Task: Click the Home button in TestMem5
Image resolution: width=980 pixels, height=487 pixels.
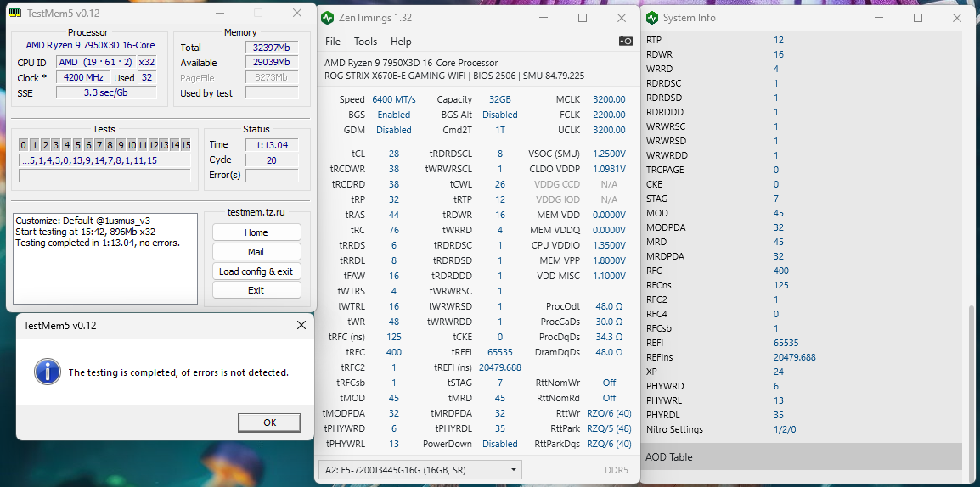Action: point(256,232)
